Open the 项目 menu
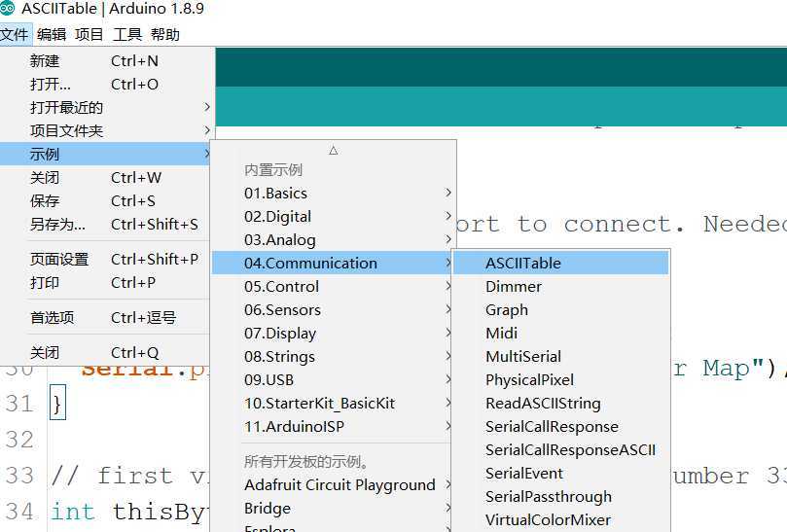Screen dimensions: 787x532 [x=89, y=35]
